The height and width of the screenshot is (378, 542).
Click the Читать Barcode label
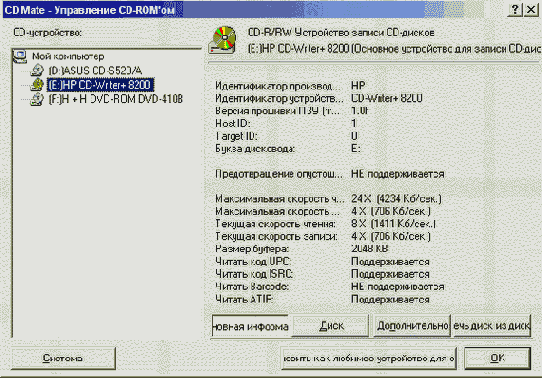coord(252,286)
